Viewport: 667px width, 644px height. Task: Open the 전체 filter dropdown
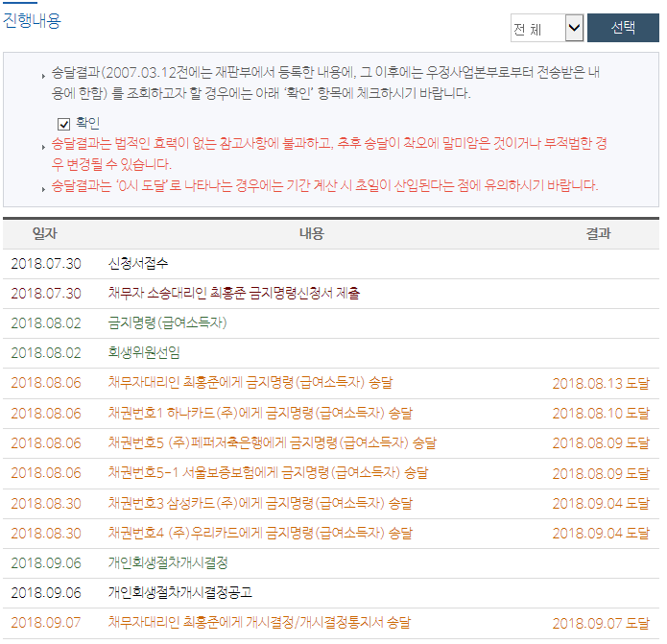pos(546,29)
